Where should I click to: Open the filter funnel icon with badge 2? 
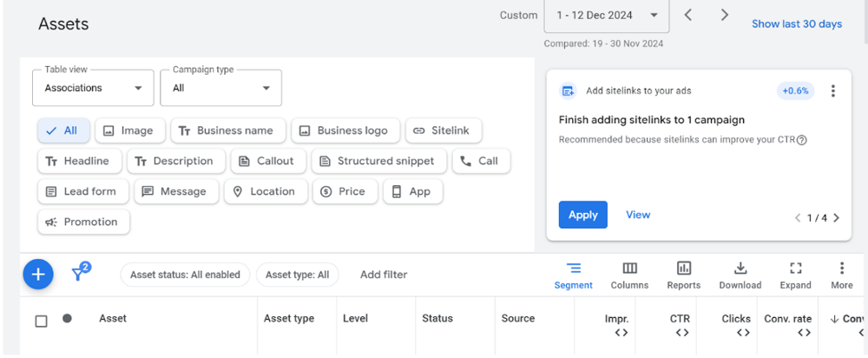(80, 272)
